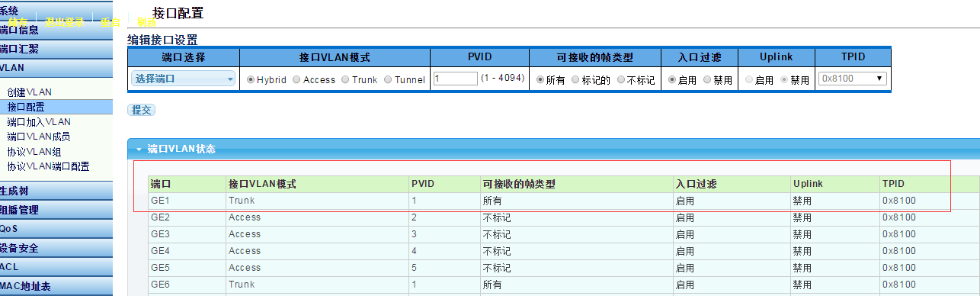Select the Trunk VLAN mode radio button
This screenshot has height=296, width=980.
pos(346,79)
